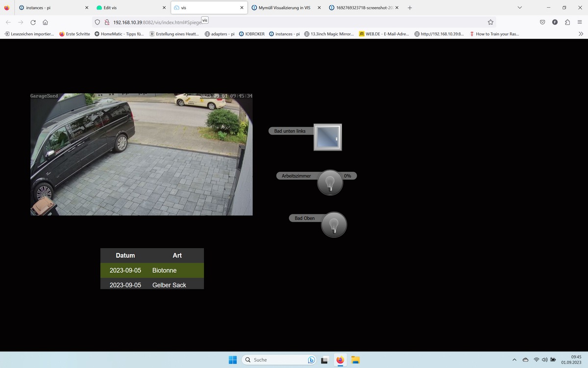Open the clock and date 01.09.2023

click(x=571, y=360)
